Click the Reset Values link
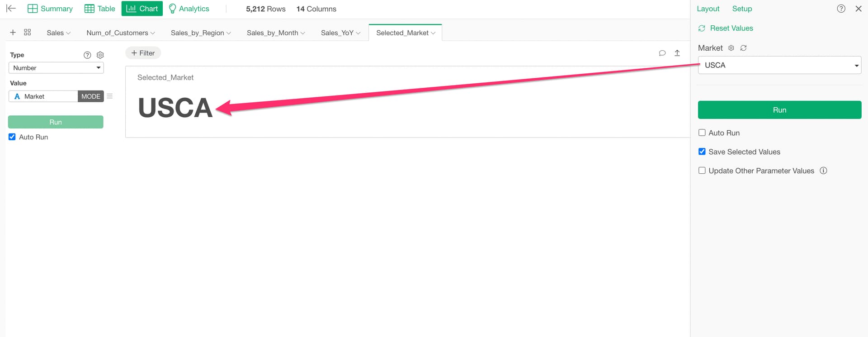 click(x=731, y=28)
